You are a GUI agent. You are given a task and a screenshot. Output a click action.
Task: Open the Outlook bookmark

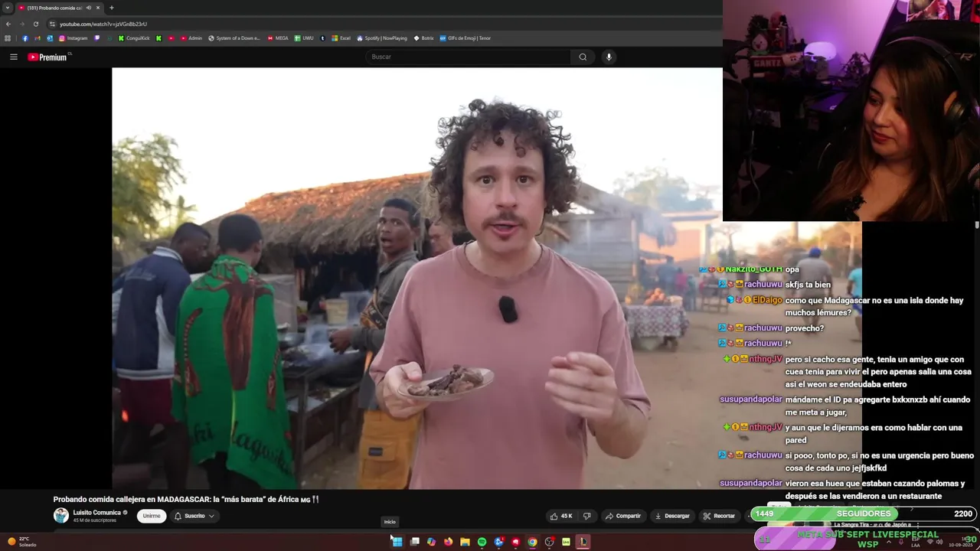pos(50,38)
